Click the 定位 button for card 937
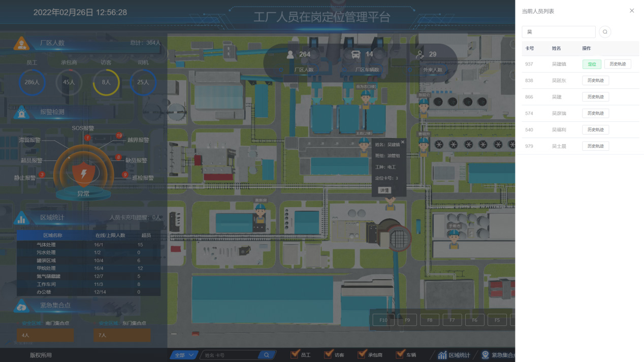 tap(592, 64)
